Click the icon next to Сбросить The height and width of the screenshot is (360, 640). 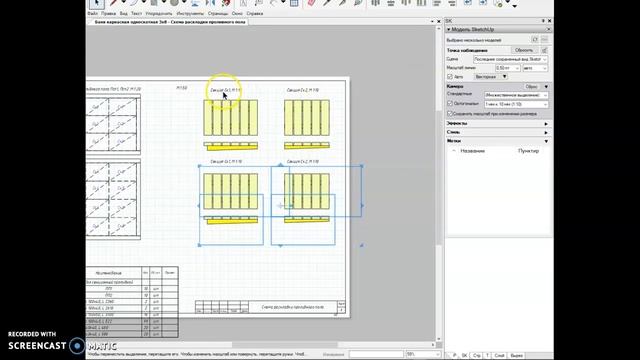pos(544,50)
